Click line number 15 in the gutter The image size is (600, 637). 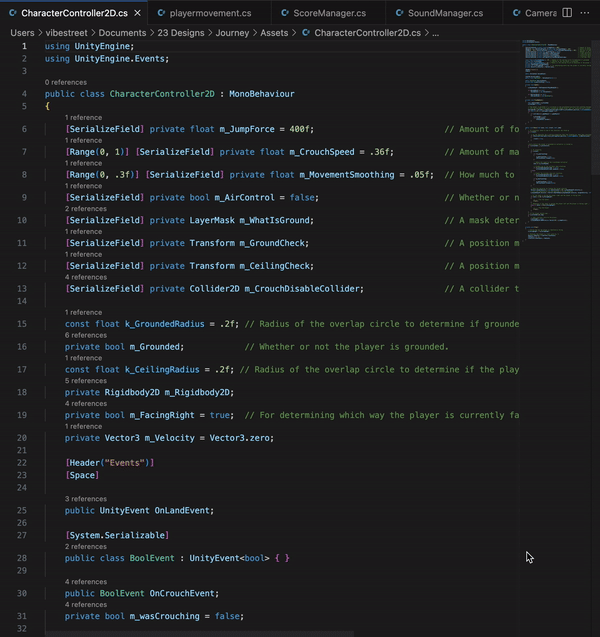(22, 324)
